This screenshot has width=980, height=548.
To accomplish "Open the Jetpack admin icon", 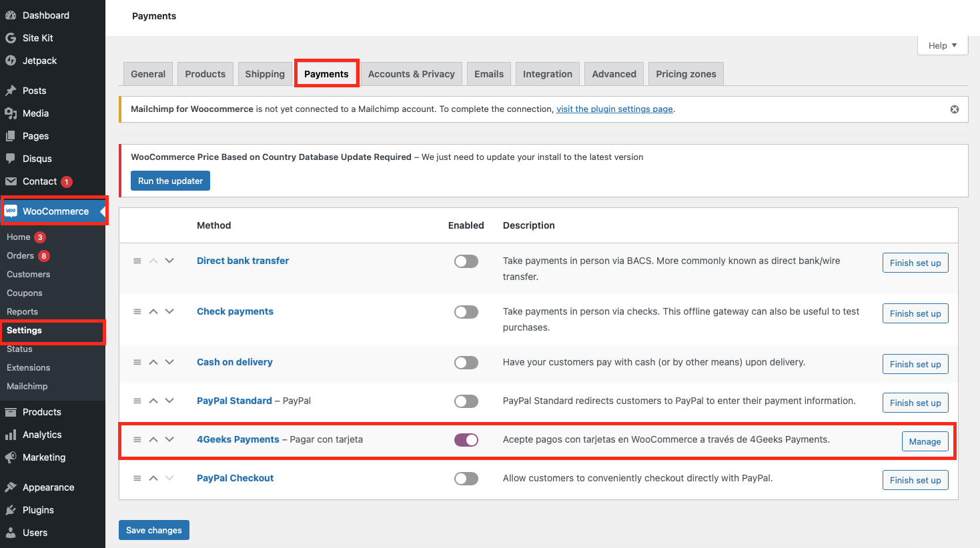I will click(x=11, y=61).
